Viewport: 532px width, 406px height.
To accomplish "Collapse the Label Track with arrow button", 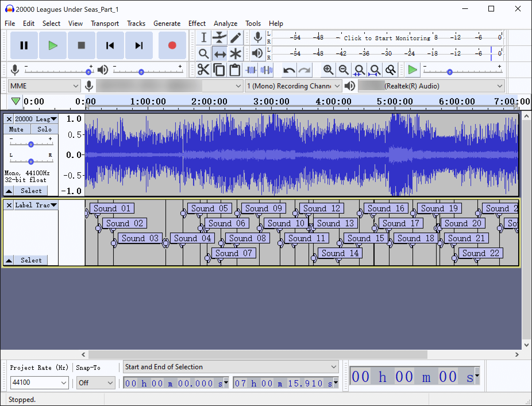I will tap(9, 260).
